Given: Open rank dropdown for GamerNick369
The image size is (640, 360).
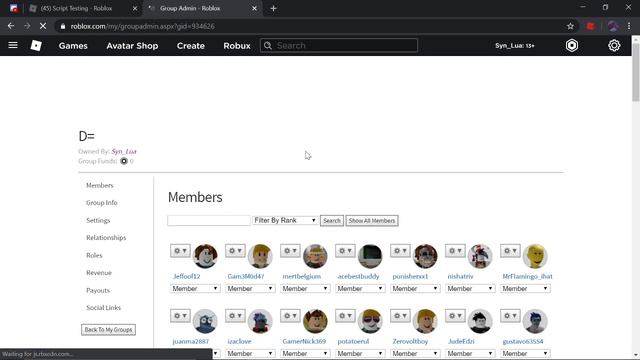Looking at the screenshot, I should (x=305, y=353).
